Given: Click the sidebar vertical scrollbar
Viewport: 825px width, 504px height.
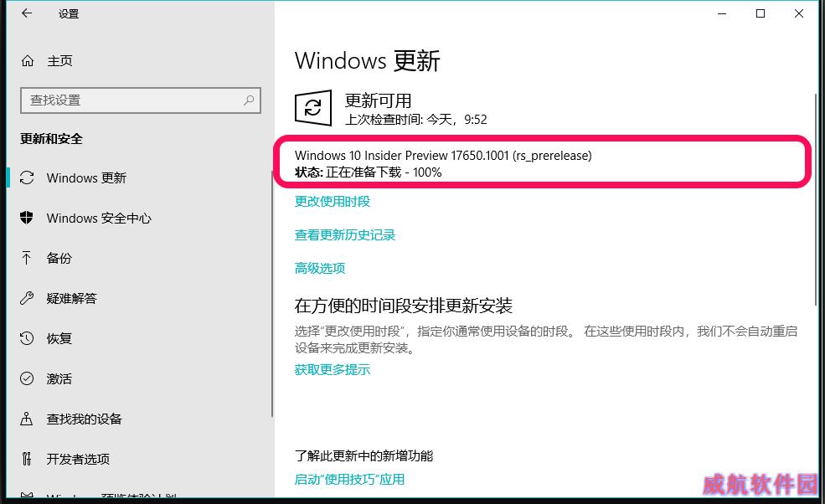Looking at the screenshot, I should tap(272, 294).
